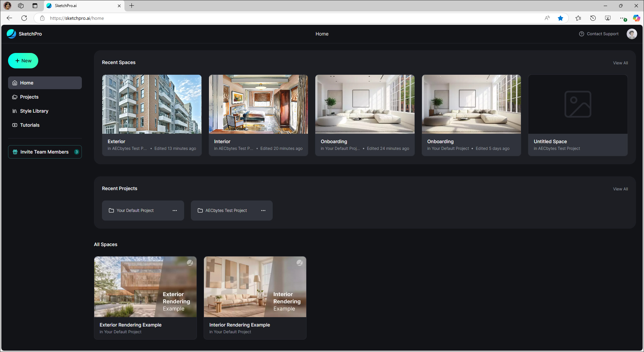Screen dimensions: 644x352
Task: Open the browser profile picture icon
Action: pyautogui.click(x=7, y=6)
